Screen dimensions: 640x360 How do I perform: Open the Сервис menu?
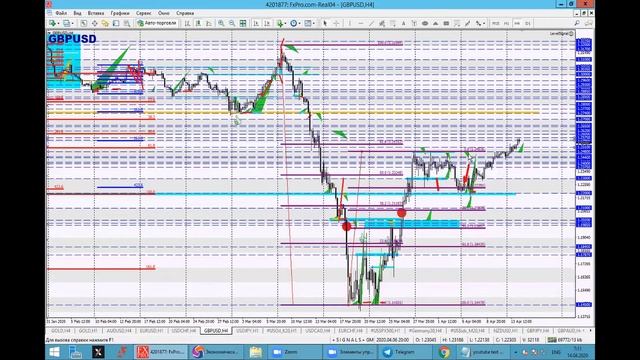(x=143, y=13)
